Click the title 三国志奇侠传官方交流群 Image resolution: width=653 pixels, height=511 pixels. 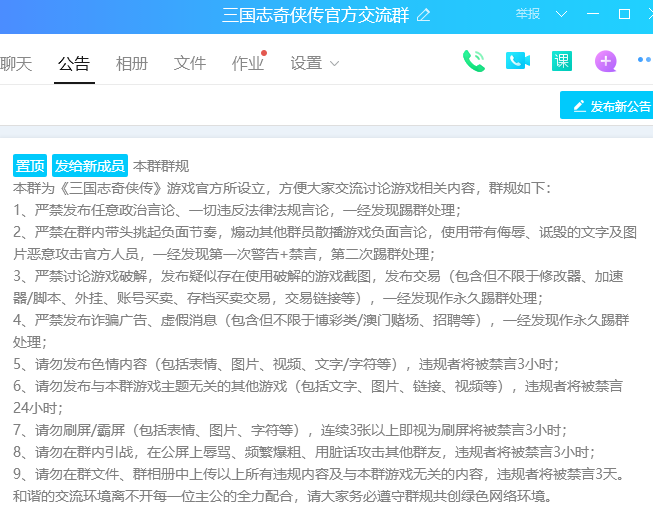coord(316,15)
